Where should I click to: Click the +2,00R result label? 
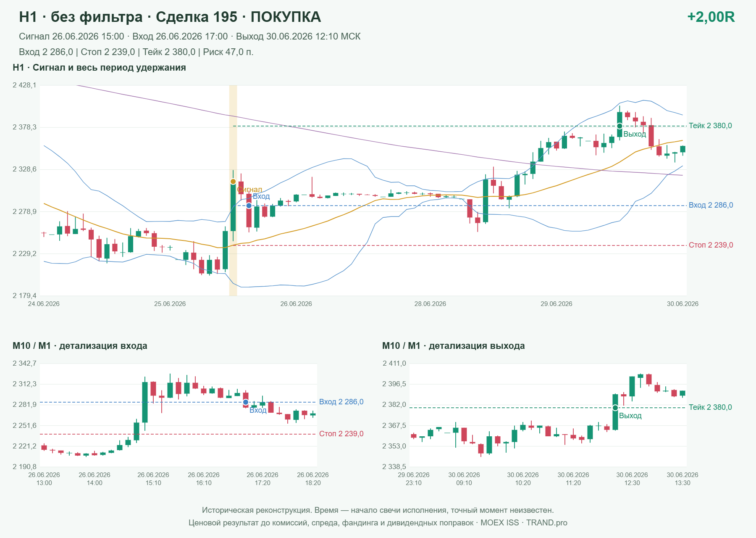click(x=711, y=17)
